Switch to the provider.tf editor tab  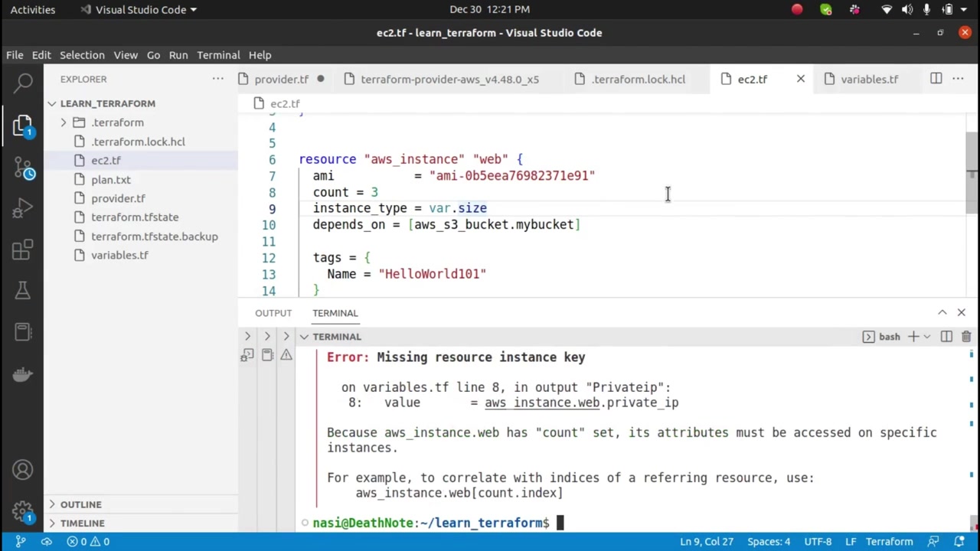pos(282,79)
